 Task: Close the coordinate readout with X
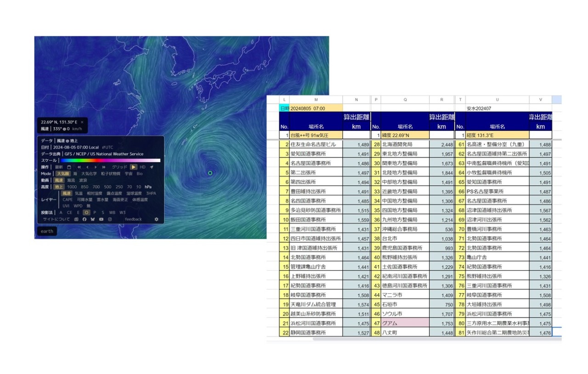[x=82, y=123]
